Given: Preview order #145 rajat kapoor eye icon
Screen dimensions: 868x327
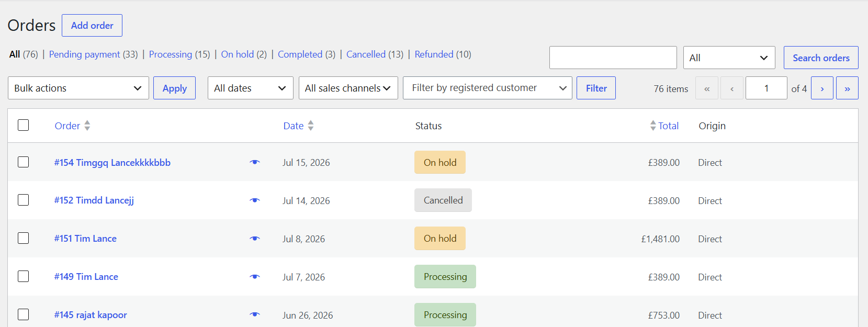Looking at the screenshot, I should 255,315.
